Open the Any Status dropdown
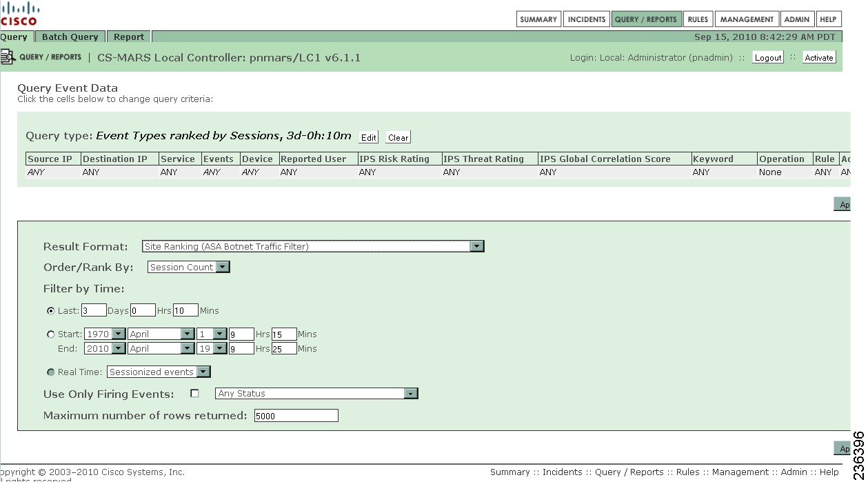The image size is (868, 482). (316, 394)
